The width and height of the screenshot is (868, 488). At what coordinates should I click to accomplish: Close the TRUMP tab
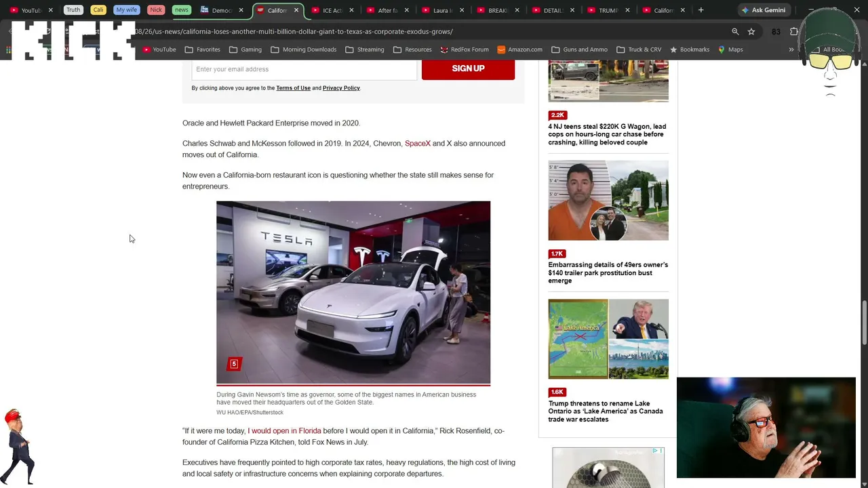click(628, 10)
